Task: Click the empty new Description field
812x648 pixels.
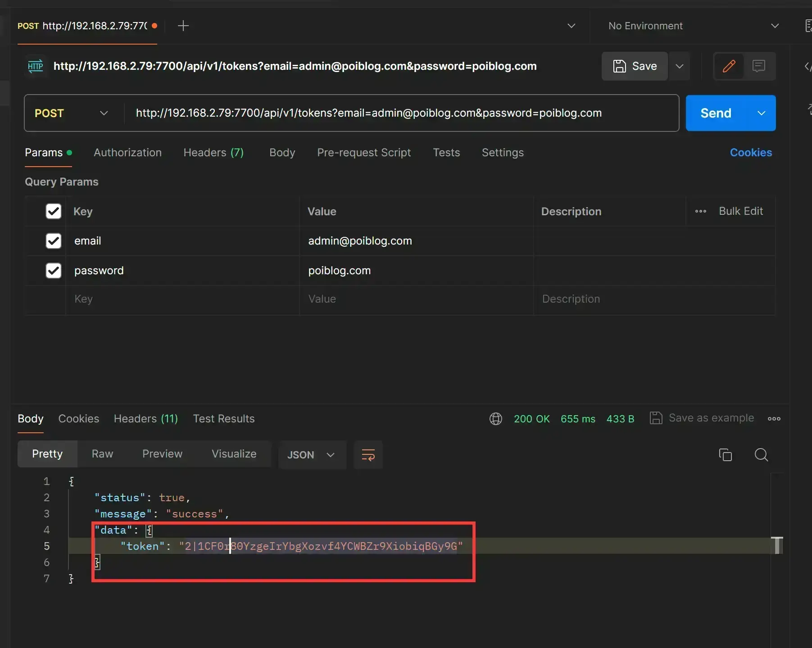Action: pos(654,299)
